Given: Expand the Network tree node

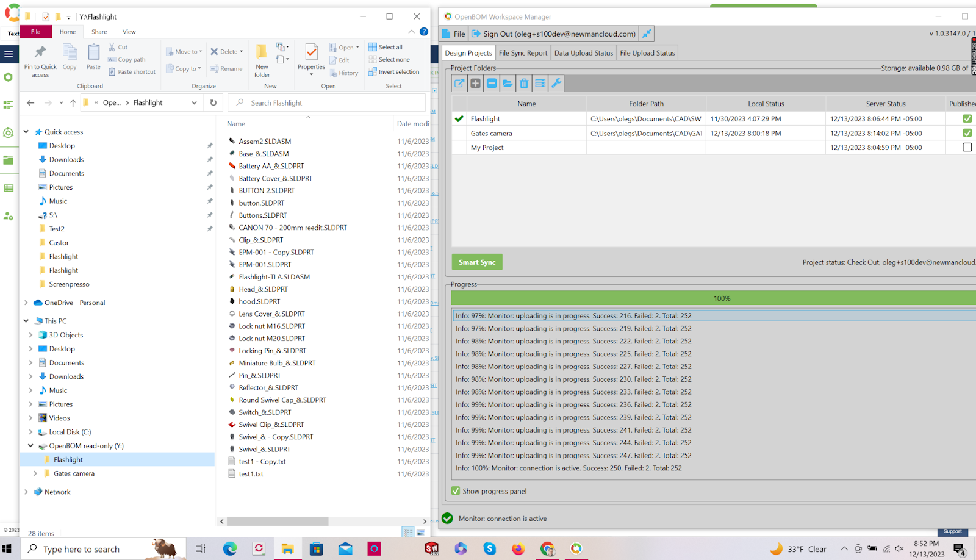Looking at the screenshot, I should (26, 492).
